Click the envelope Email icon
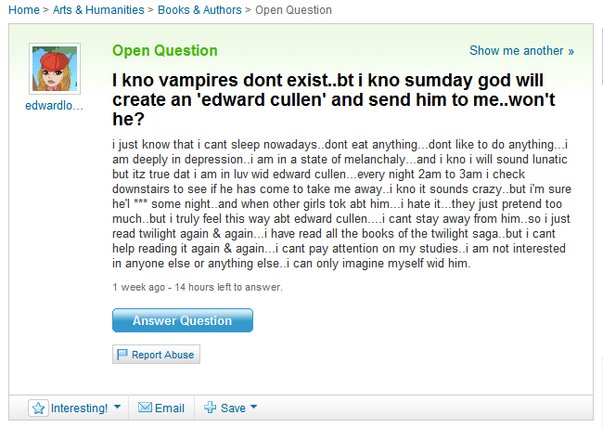The height and width of the screenshot is (428, 603). click(x=145, y=407)
